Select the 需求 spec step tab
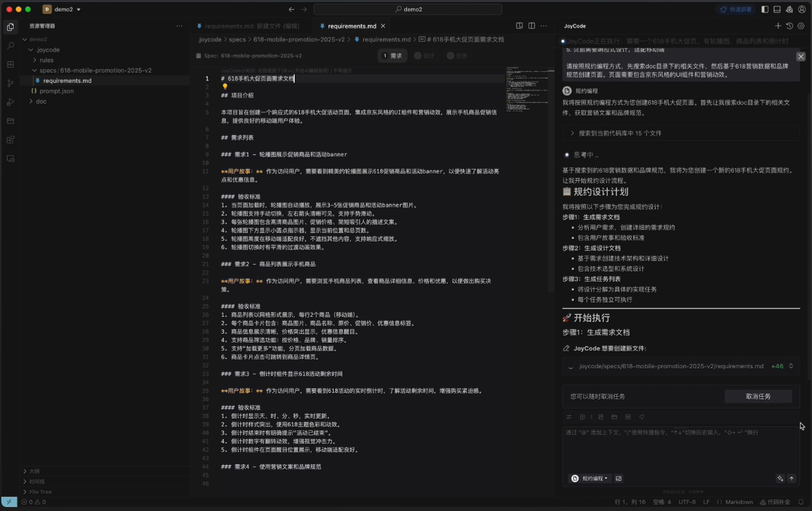Image resolution: width=812 pixels, height=511 pixels. click(392, 55)
